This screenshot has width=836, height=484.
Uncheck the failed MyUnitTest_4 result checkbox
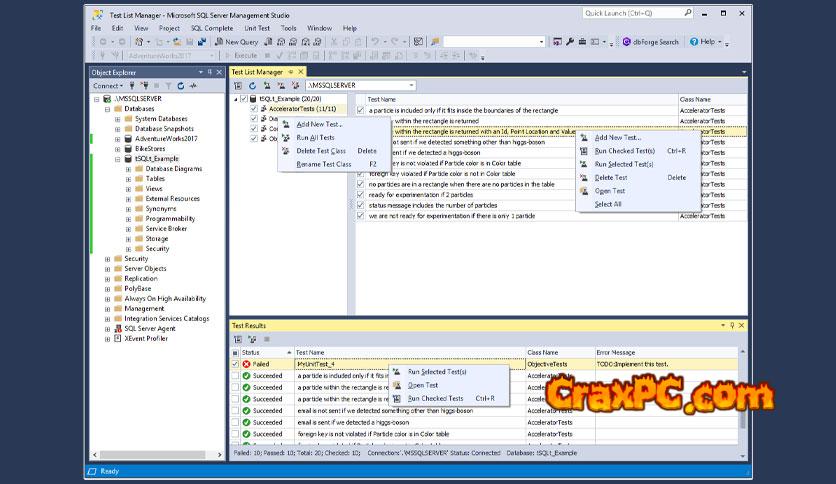coord(236,364)
